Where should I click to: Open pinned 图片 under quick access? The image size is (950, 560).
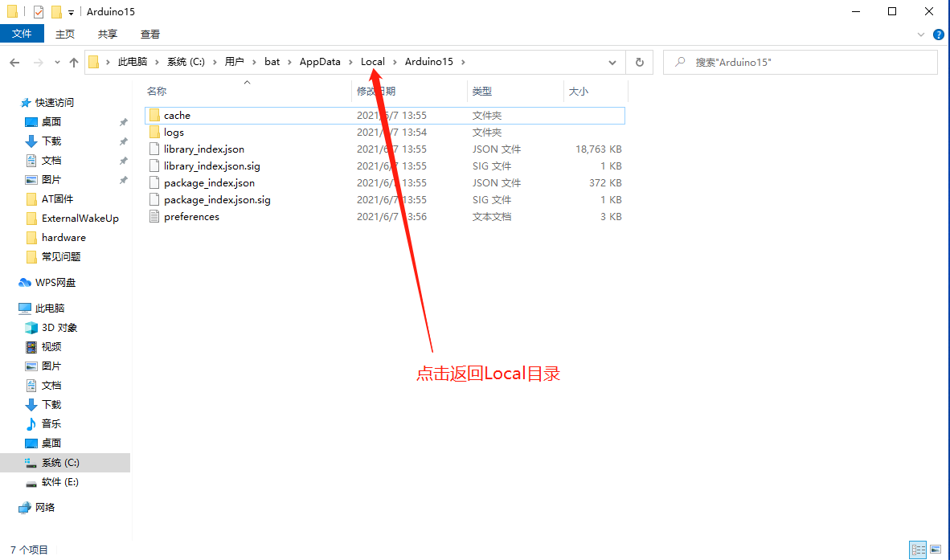pos(43,180)
